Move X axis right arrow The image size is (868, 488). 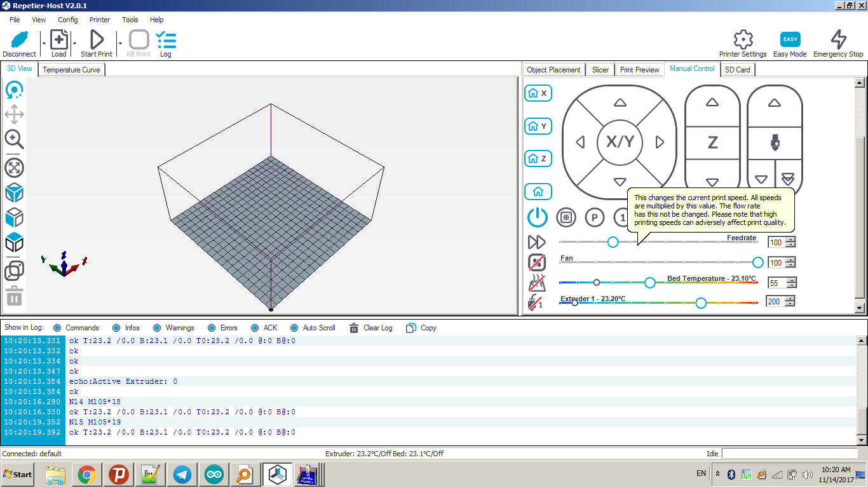pyautogui.click(x=660, y=142)
